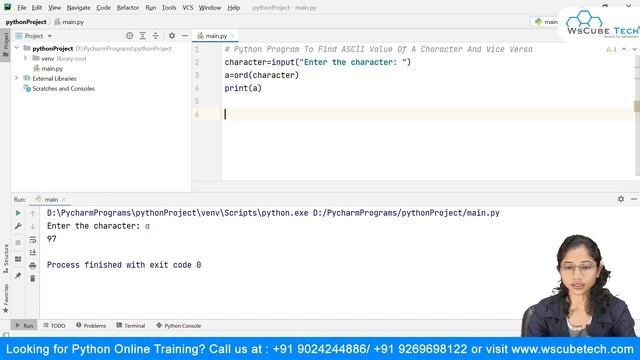
Task: Open the Navigate menu
Action: [x=78, y=8]
